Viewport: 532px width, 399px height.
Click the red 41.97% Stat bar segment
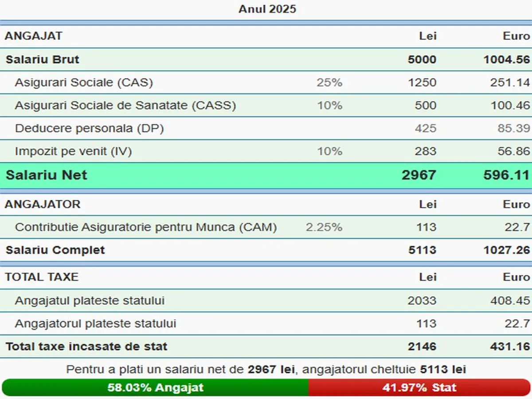[419, 387]
